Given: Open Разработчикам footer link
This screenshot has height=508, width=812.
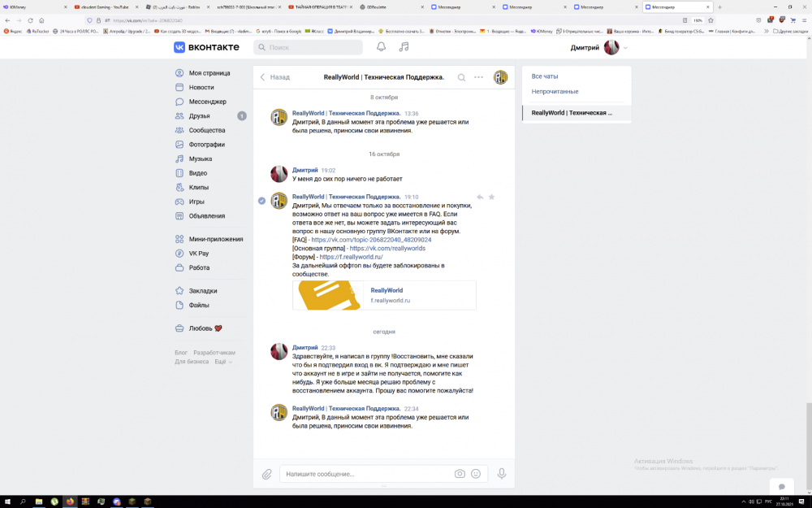Looking at the screenshot, I should (x=214, y=353).
